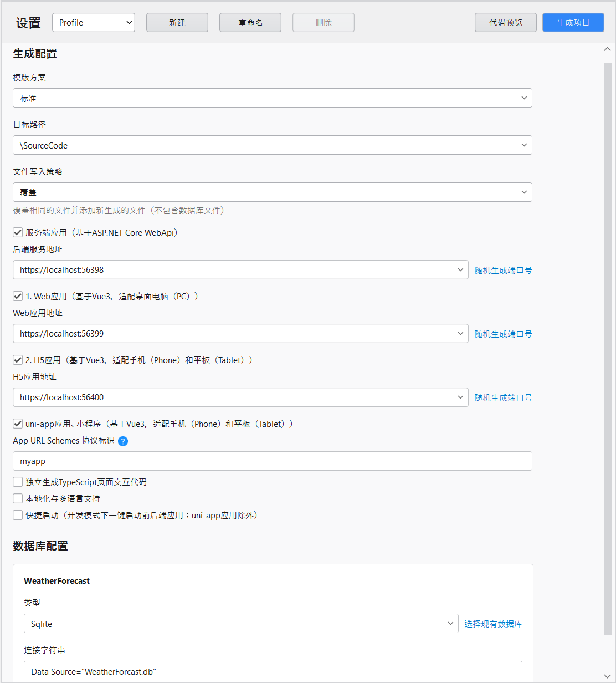This screenshot has height=683, width=616.
Task: Click the scrollbar up arrow
Action: pyautogui.click(x=607, y=50)
